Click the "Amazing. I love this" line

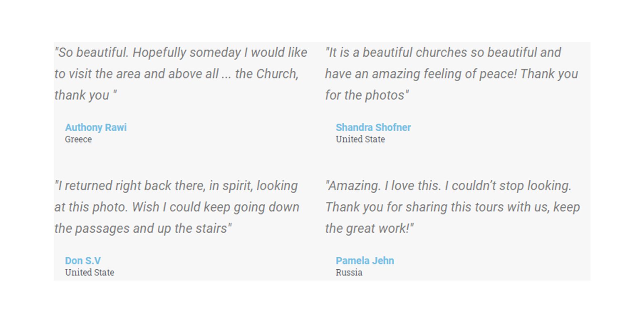[448, 186]
